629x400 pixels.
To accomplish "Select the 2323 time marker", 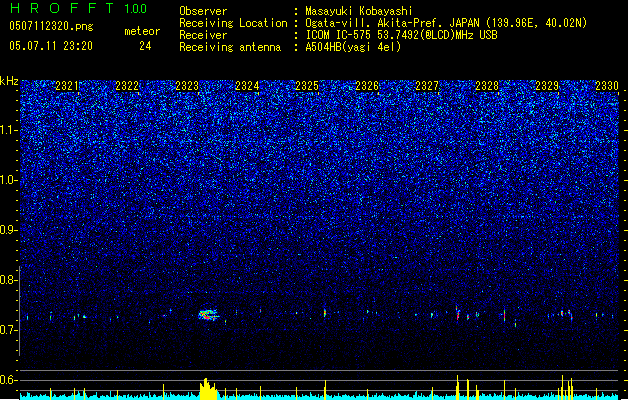I will [187, 86].
